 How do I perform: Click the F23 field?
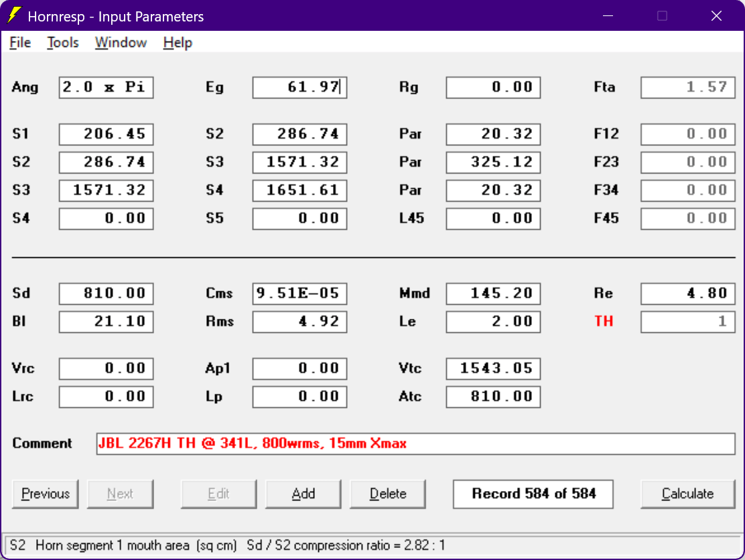[x=687, y=162]
